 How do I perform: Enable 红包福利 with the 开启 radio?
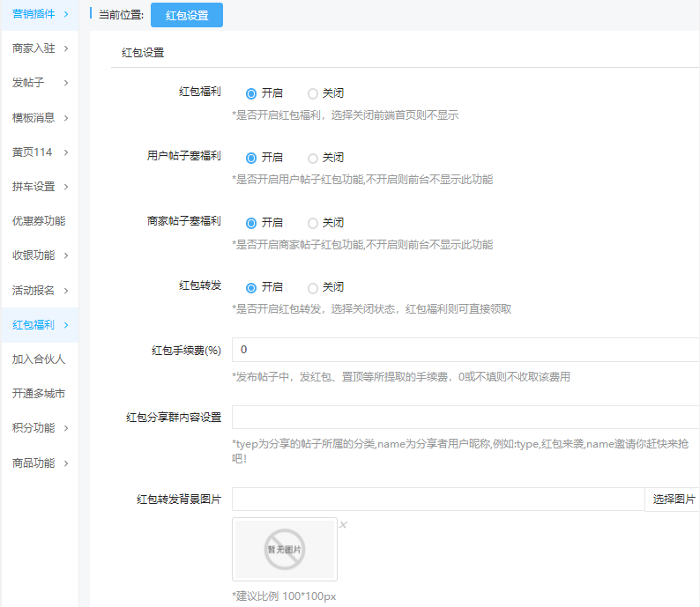tap(251, 93)
